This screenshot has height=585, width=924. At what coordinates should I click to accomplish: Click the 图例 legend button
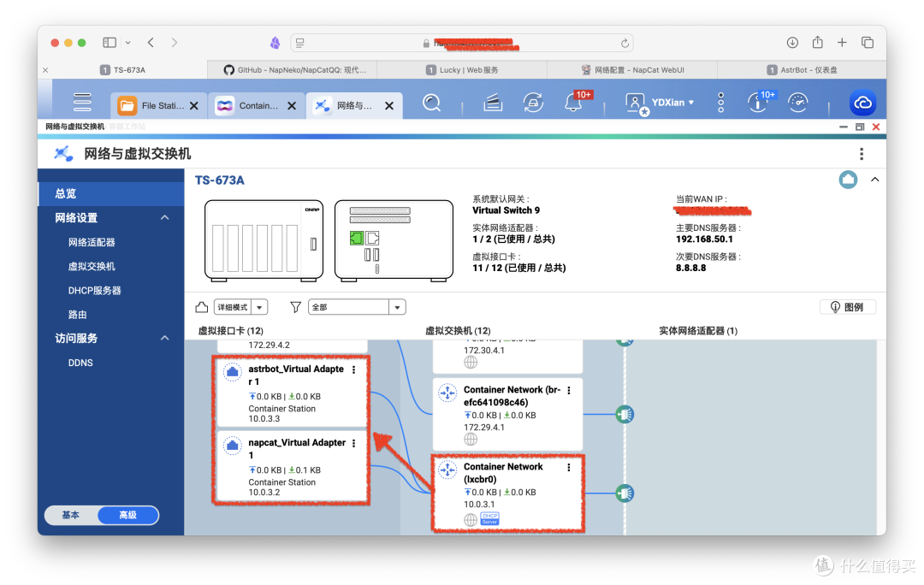click(847, 307)
